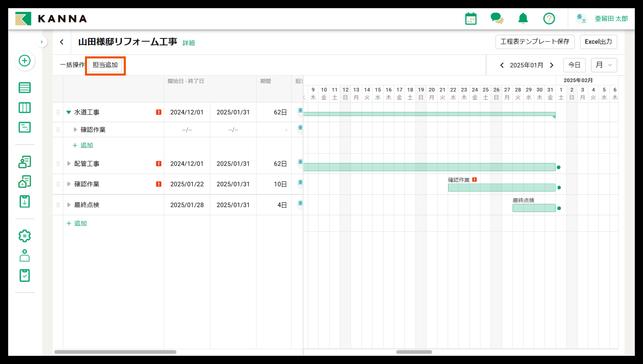The height and width of the screenshot is (364, 643).
Task: Open the 詳細 link beside project title
Action: pyautogui.click(x=189, y=43)
